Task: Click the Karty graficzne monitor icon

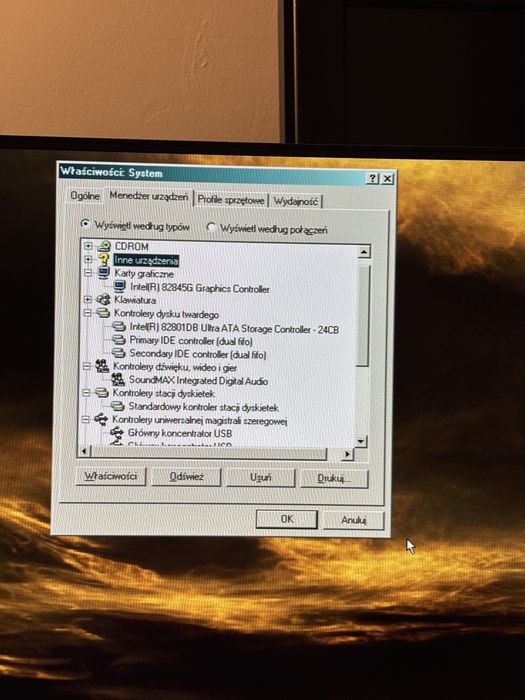Action: click(x=104, y=273)
